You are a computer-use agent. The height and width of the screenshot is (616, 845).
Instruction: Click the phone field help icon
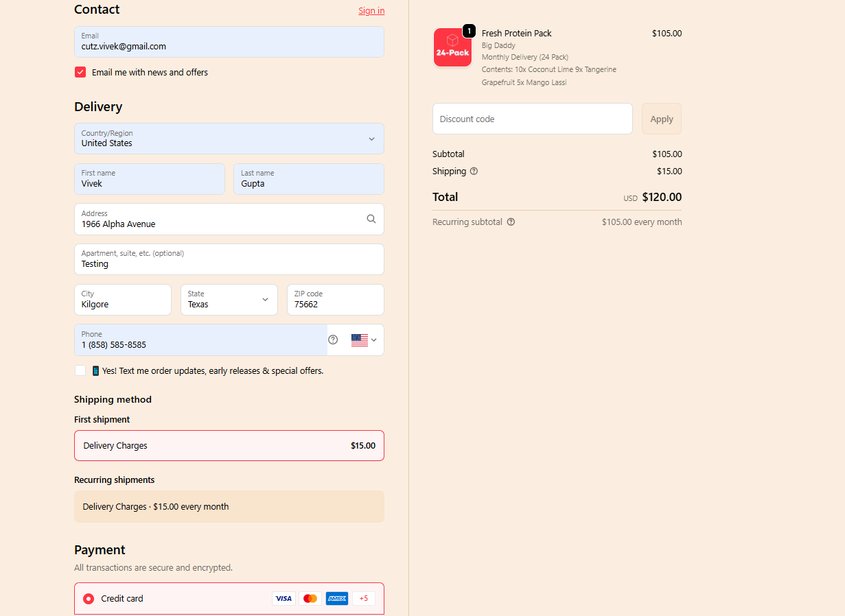333,340
